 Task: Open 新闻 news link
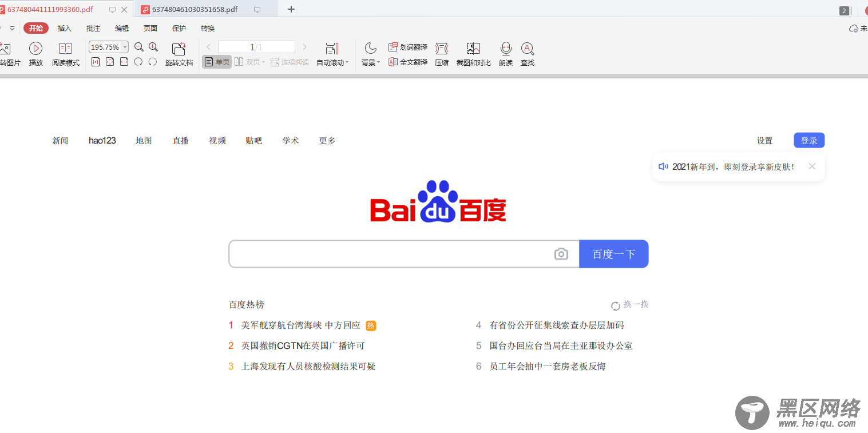[x=60, y=141]
